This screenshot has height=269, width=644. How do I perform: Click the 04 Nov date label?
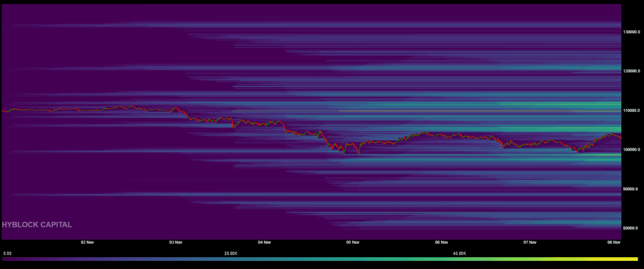point(264,242)
